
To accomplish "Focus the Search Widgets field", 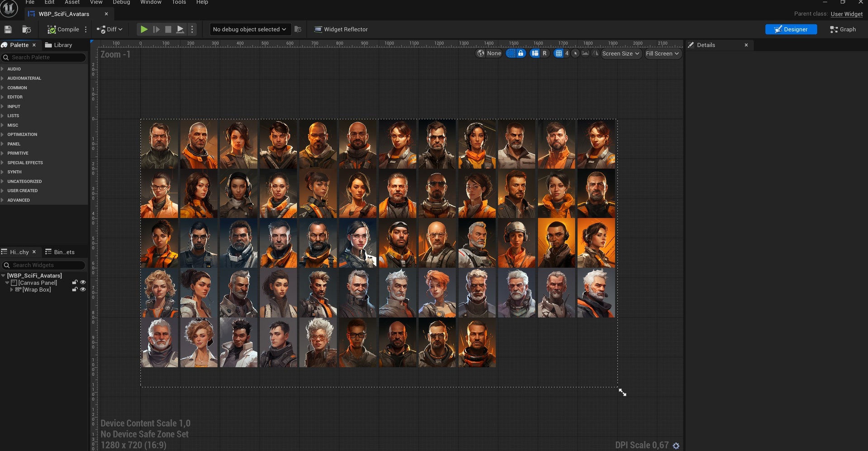I will 44,265.
